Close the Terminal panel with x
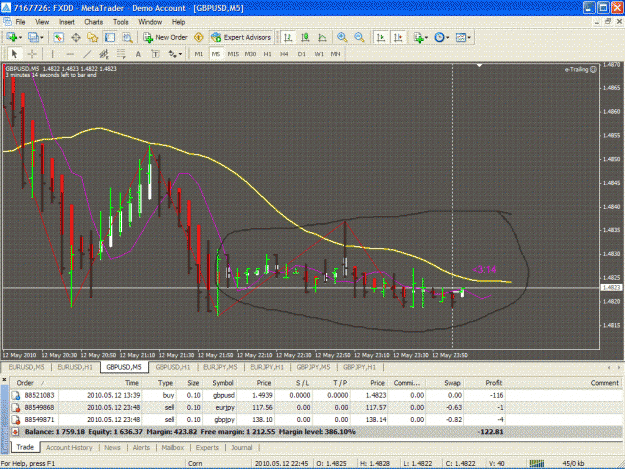This screenshot has height=469, width=625. [4, 380]
